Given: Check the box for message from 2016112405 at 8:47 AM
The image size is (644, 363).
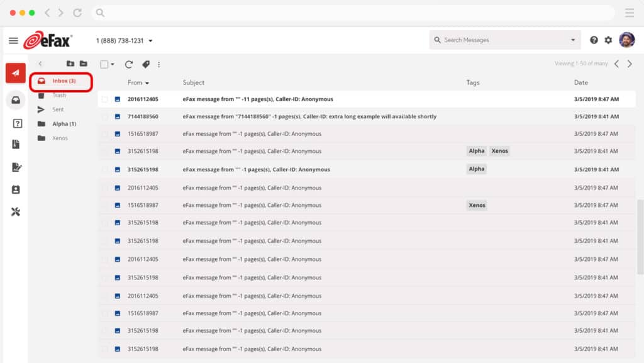Looking at the screenshot, I should click(105, 99).
